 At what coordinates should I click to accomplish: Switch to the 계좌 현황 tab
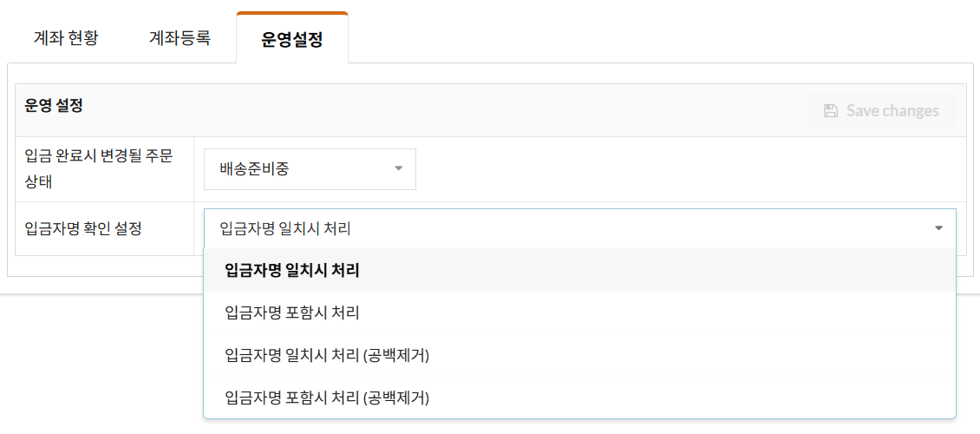pyautogui.click(x=66, y=39)
